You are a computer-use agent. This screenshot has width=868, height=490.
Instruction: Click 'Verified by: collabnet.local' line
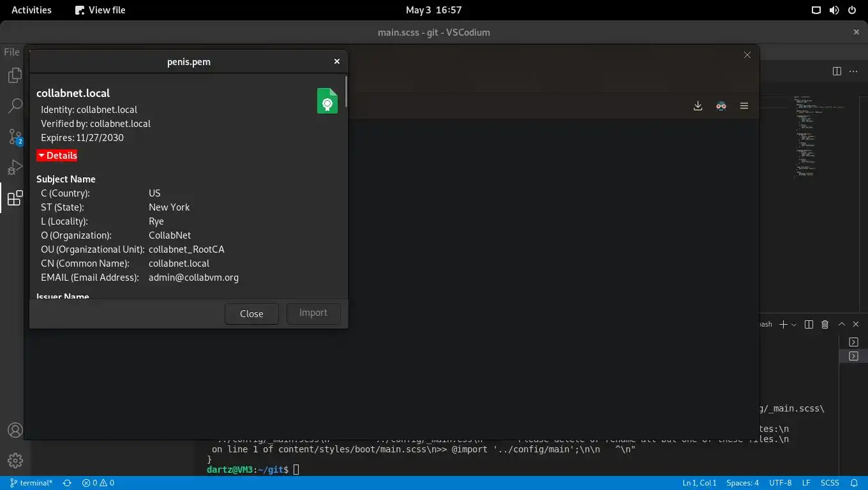click(x=96, y=124)
